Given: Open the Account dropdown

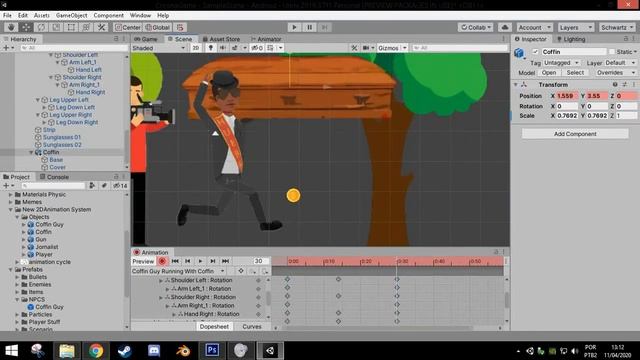Looking at the screenshot, I should [x=534, y=27].
